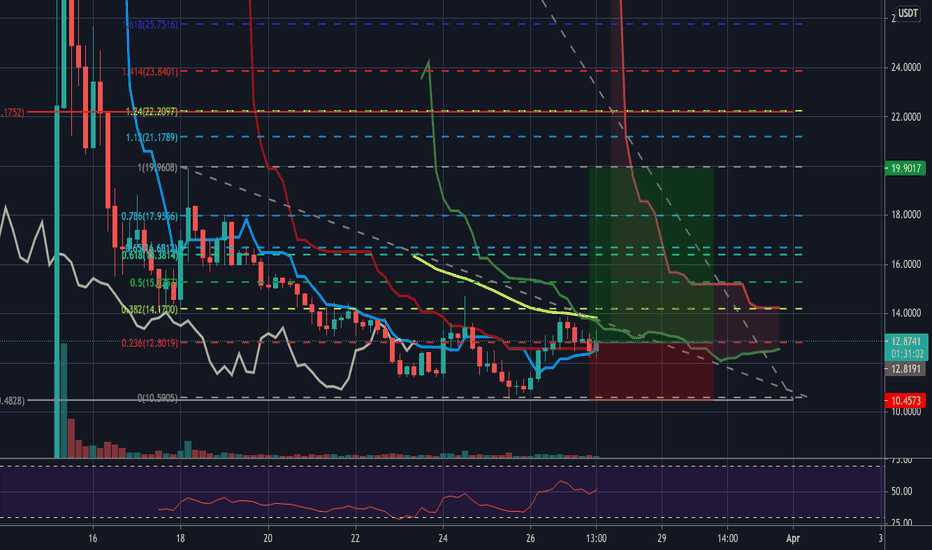Click date 20 on the time axis
932x550 pixels.
click(268, 538)
